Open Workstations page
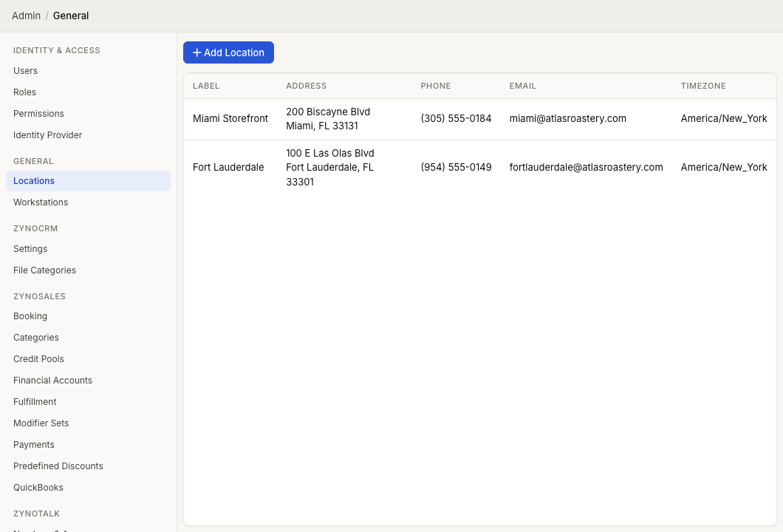783x532 pixels. tap(89, 202)
